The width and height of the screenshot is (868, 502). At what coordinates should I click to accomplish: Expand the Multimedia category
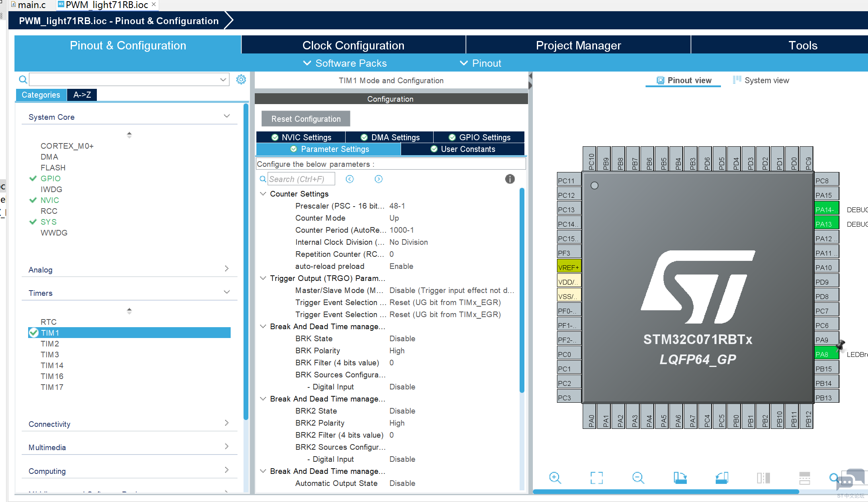(227, 446)
